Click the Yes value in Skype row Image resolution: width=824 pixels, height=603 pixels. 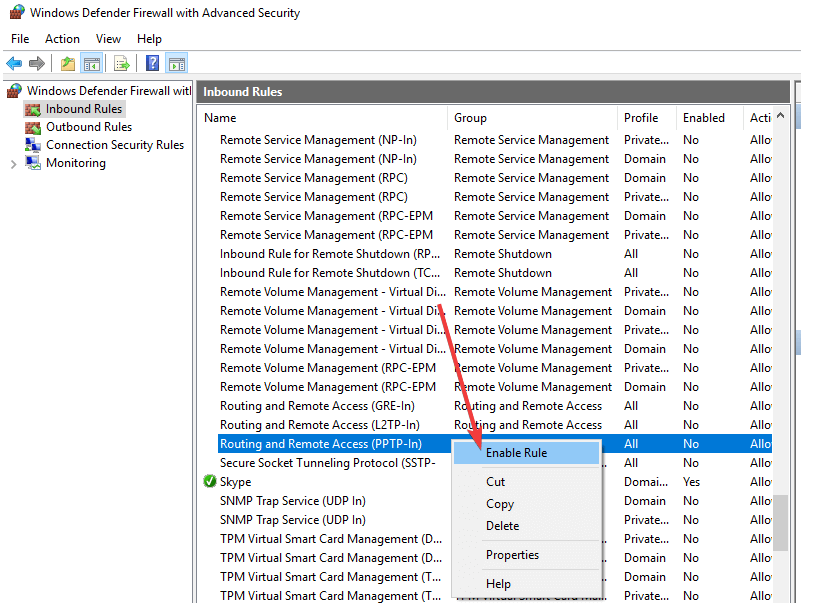(x=691, y=482)
